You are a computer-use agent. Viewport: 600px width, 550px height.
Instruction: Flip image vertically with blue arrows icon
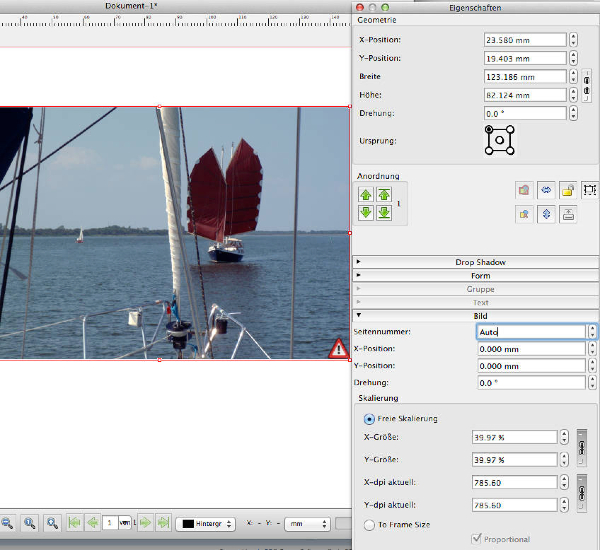546,213
